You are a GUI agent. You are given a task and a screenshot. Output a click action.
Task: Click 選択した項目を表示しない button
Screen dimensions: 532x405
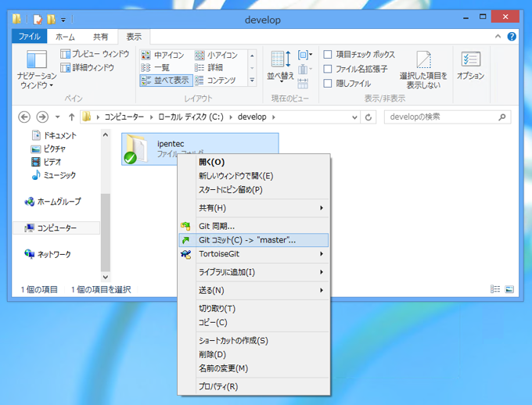click(x=423, y=70)
